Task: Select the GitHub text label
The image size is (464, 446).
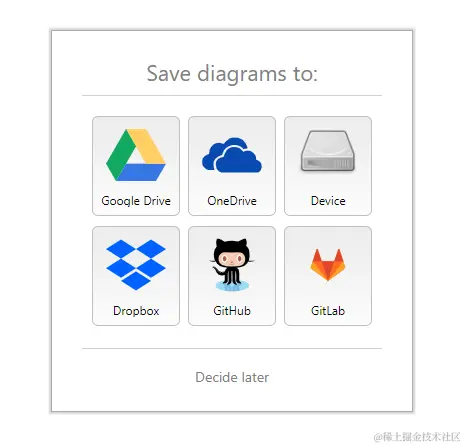Action: 232,311
